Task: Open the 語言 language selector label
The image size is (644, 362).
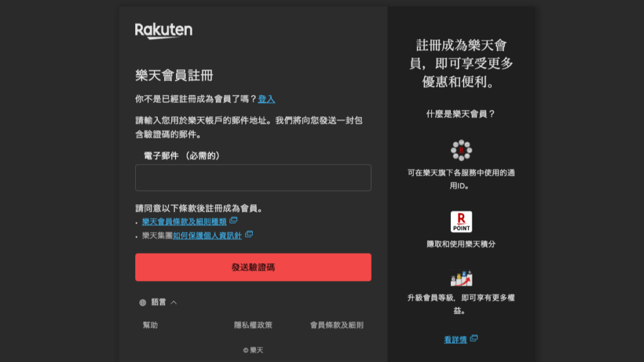Action: click(x=158, y=302)
